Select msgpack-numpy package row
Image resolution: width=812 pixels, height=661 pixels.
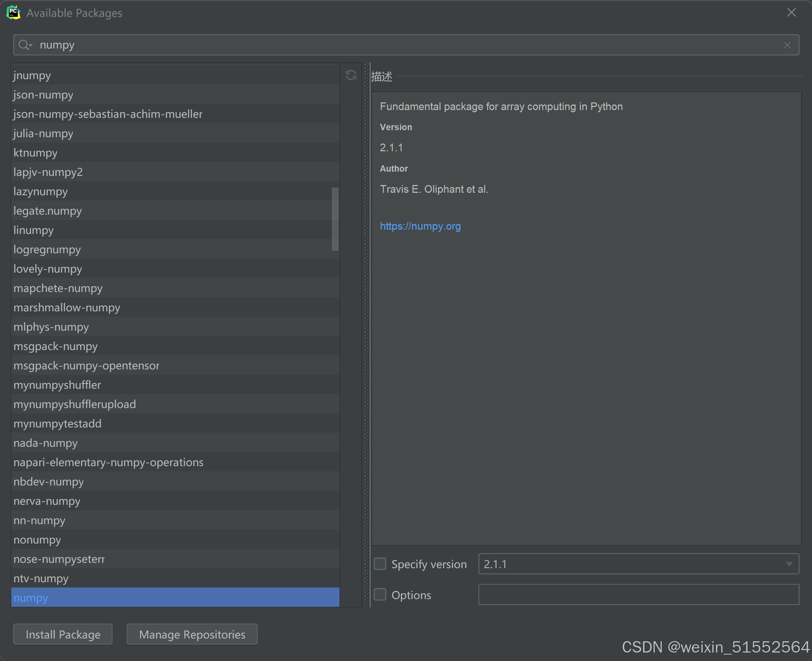[x=175, y=346]
